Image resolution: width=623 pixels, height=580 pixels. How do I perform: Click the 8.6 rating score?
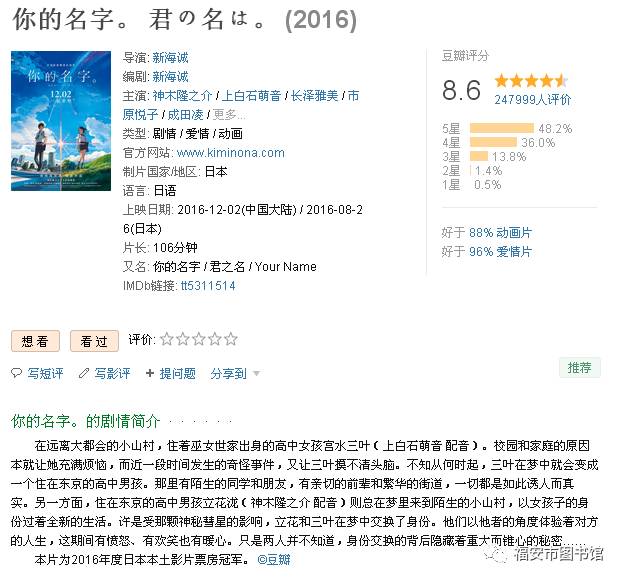[462, 90]
